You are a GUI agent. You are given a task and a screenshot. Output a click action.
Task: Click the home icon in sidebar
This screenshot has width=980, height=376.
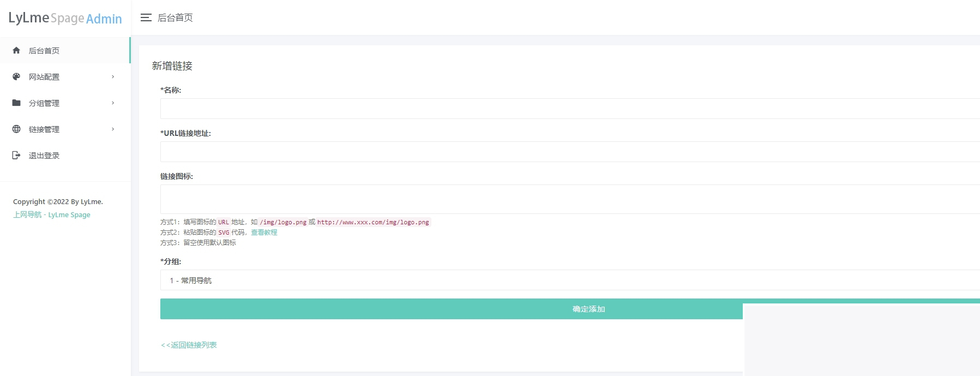tap(16, 51)
